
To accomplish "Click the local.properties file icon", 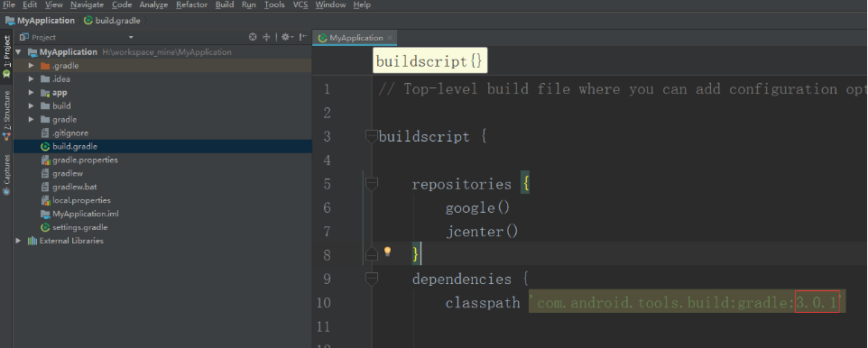I will (45, 200).
